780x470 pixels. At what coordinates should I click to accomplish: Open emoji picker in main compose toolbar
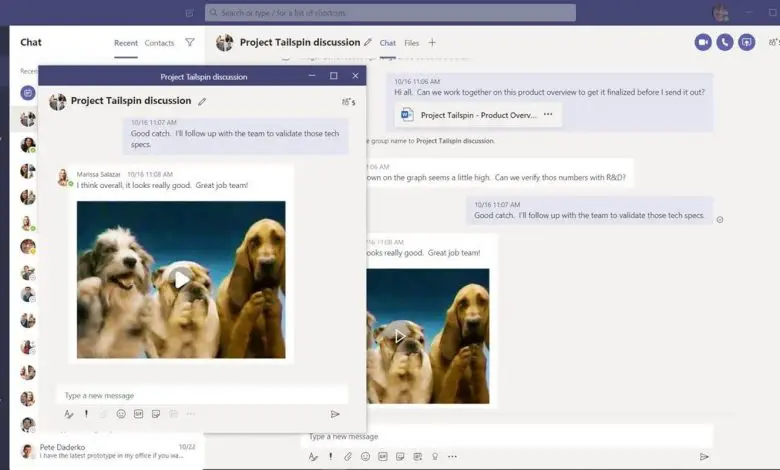365,457
